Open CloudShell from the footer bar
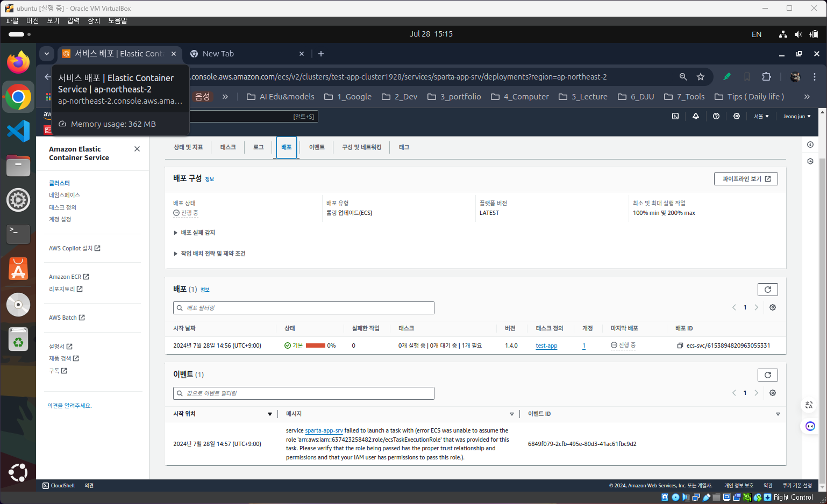This screenshot has width=827, height=504. pyautogui.click(x=59, y=486)
